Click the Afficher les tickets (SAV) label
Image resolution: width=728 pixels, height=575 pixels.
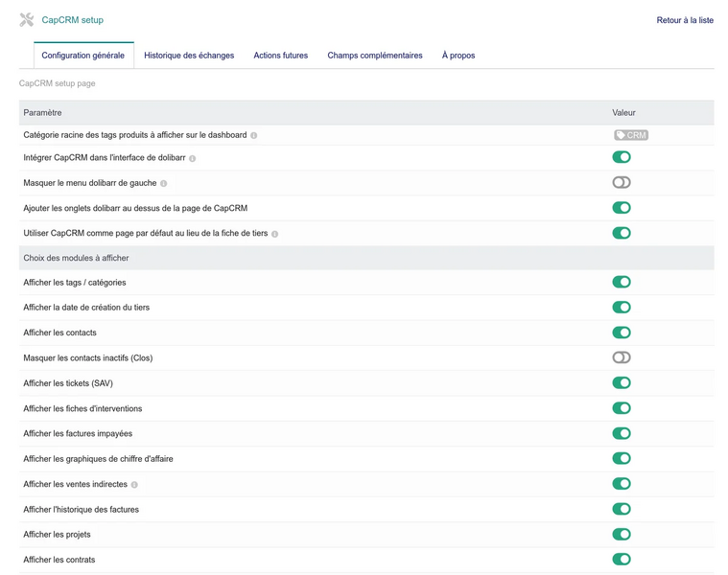68,383
